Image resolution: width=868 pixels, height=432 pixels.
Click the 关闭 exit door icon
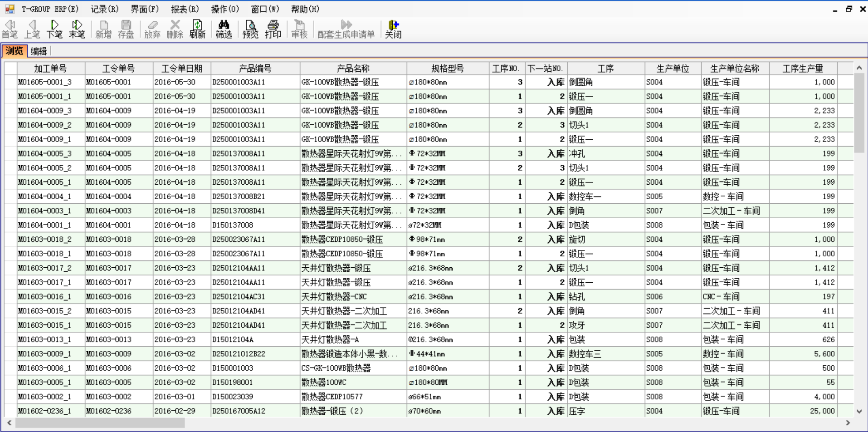(x=393, y=29)
